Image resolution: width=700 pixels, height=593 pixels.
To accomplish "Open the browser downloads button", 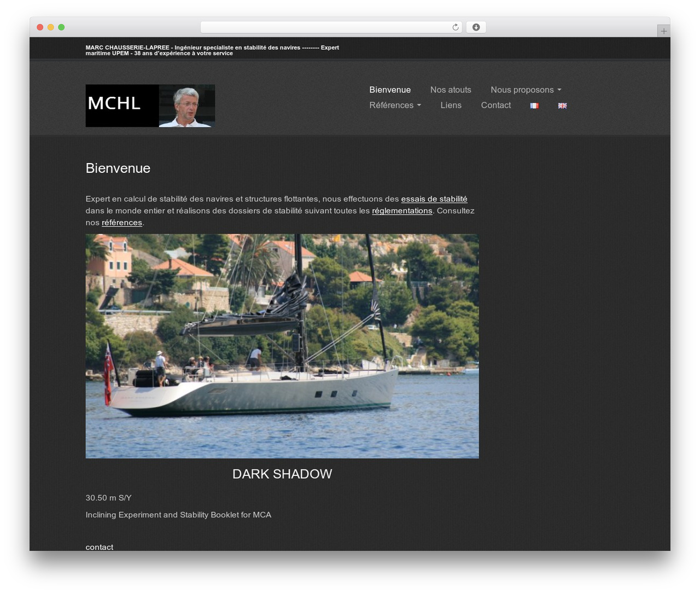I will tap(476, 27).
